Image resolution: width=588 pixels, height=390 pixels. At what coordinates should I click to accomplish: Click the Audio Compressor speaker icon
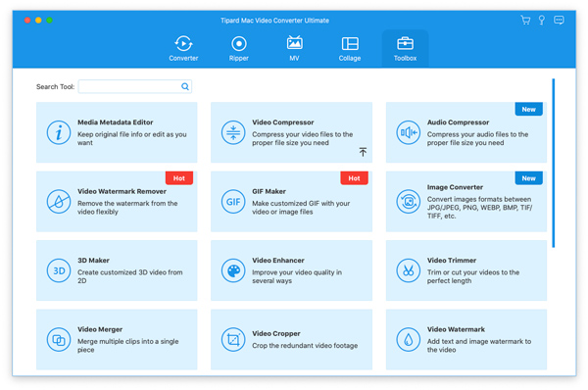(x=408, y=132)
